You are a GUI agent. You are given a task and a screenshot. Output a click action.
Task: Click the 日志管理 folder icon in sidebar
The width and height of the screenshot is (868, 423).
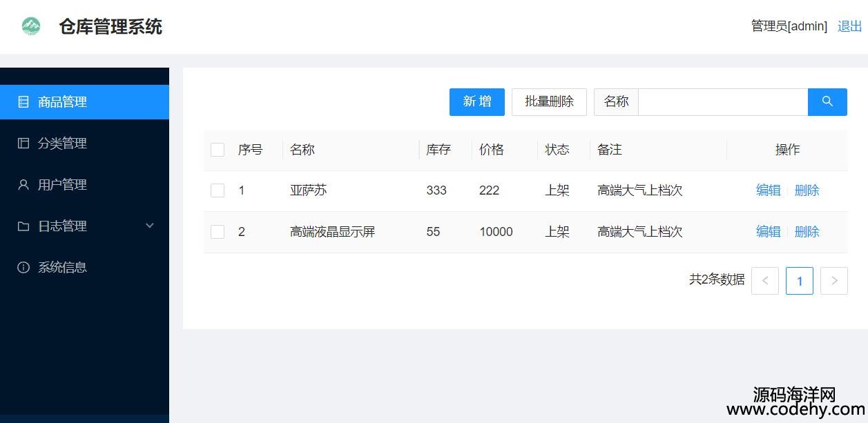point(23,226)
